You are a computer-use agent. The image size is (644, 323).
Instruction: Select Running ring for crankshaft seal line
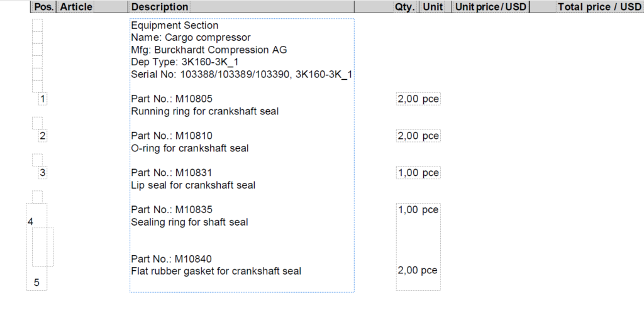(x=204, y=111)
